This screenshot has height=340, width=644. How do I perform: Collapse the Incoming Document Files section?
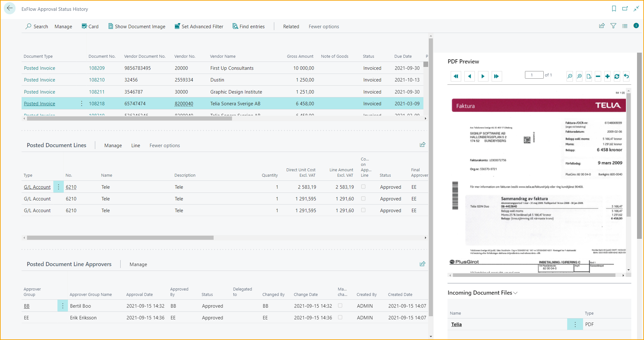pos(515,293)
